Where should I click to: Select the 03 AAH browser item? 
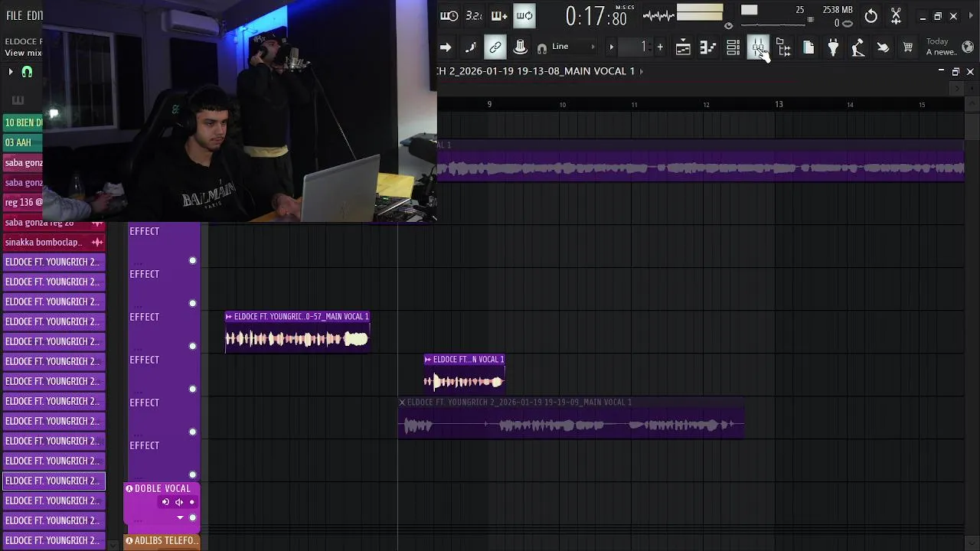pos(24,142)
